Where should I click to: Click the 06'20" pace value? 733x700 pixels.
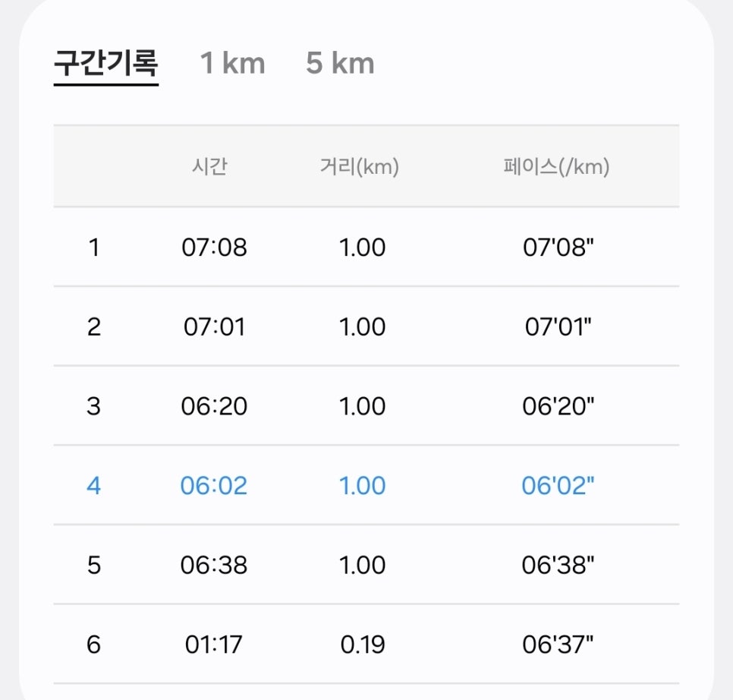[x=558, y=406]
